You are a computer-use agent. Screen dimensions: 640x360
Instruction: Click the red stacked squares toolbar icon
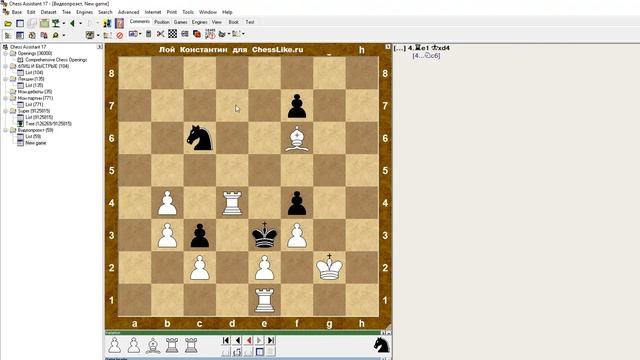(196, 34)
